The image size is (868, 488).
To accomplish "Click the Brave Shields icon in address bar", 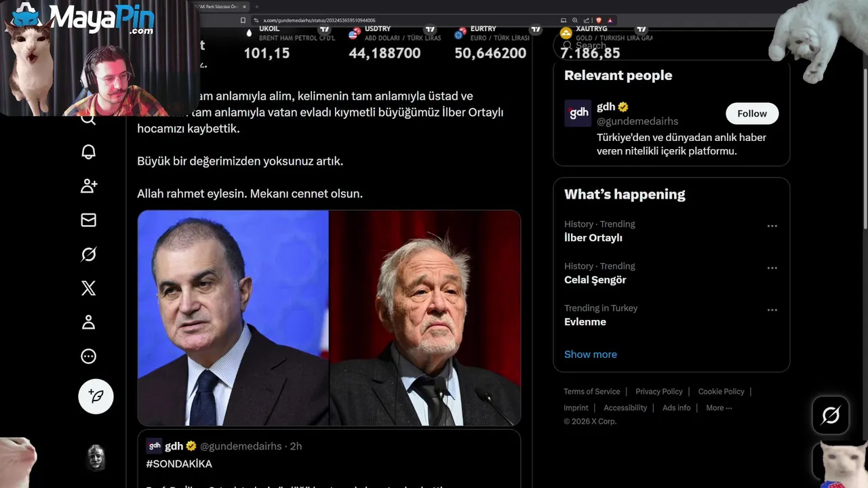I will point(599,20).
